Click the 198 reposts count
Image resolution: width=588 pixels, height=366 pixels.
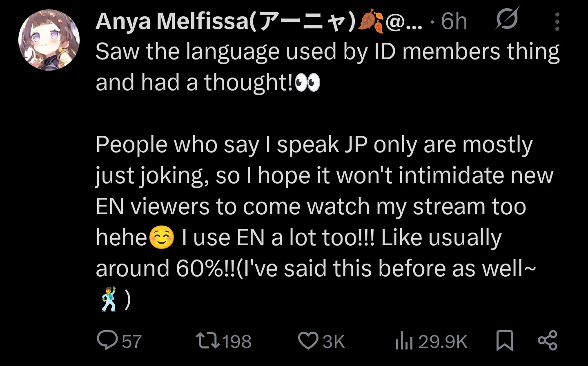pyautogui.click(x=237, y=342)
